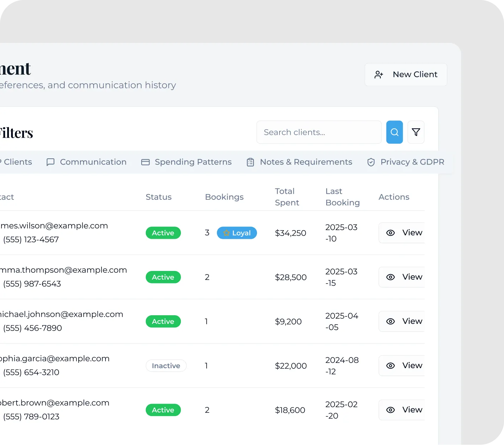Click the bert.brown@example.com email
Viewport: 504px width, 445px height.
coord(55,403)
